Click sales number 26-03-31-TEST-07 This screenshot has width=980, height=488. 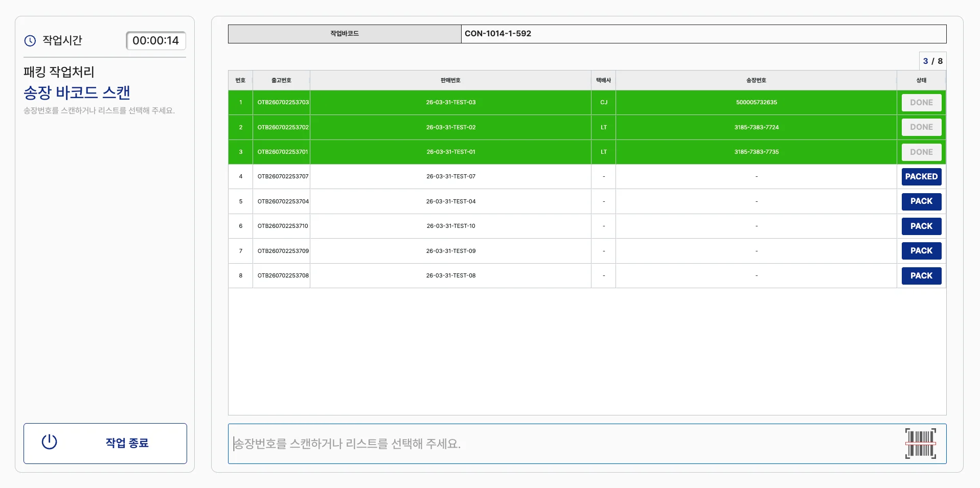(x=451, y=176)
